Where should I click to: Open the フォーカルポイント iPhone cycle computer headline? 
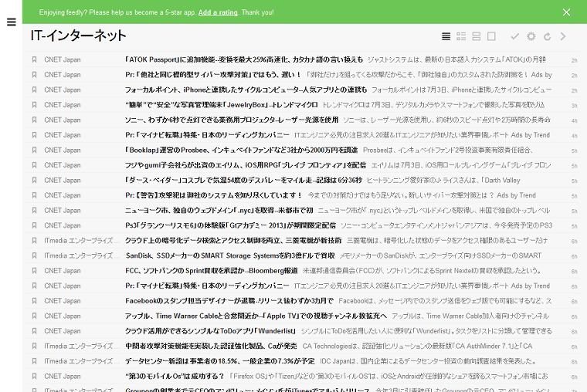[246, 90]
